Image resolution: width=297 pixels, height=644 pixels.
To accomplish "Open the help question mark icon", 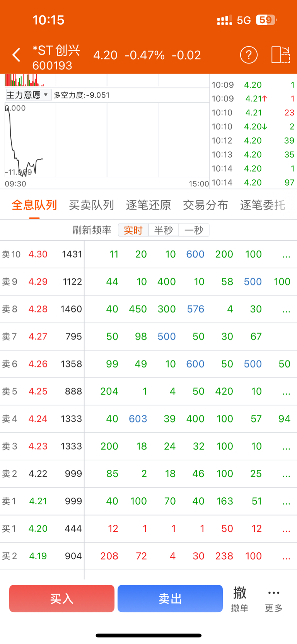I will 249,55.
